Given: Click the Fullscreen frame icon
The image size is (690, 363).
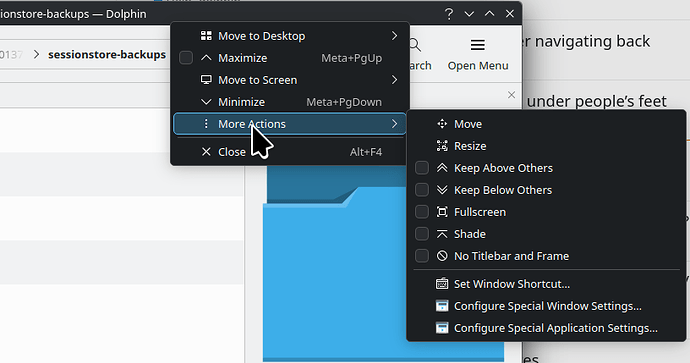Looking at the screenshot, I should point(442,212).
